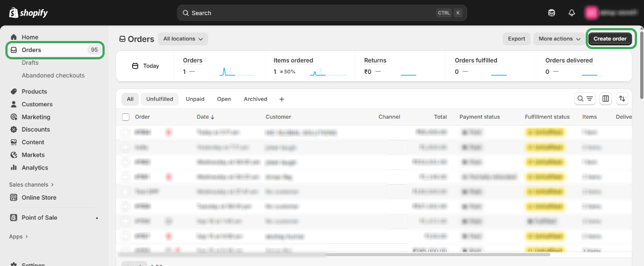Open Analytics from the sidebar
644x266 pixels.
click(x=35, y=168)
